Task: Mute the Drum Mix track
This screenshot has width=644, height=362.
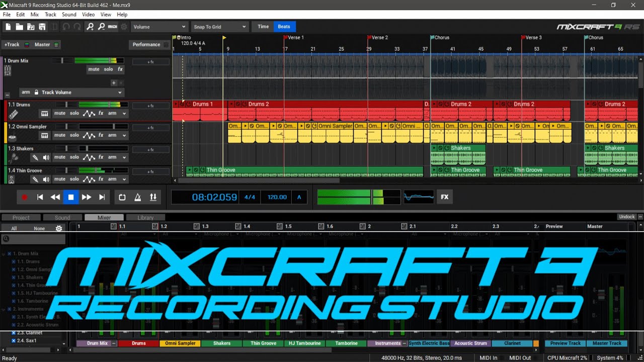Action: click(x=94, y=69)
